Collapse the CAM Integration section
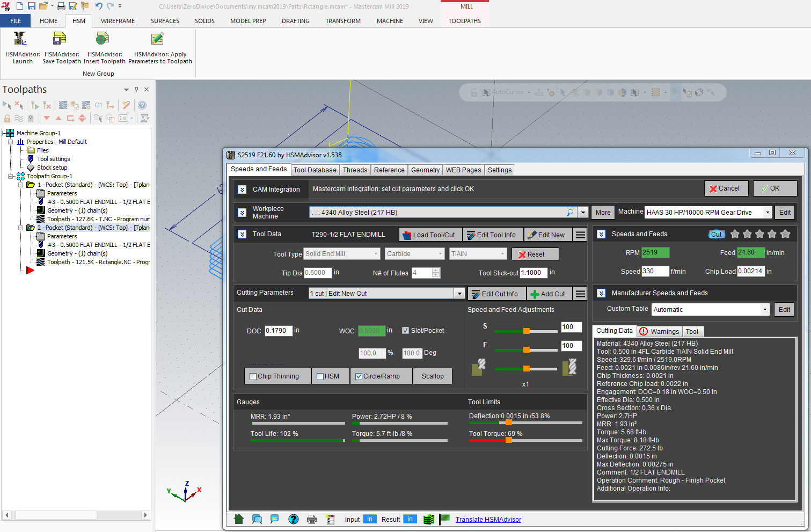 (242, 190)
